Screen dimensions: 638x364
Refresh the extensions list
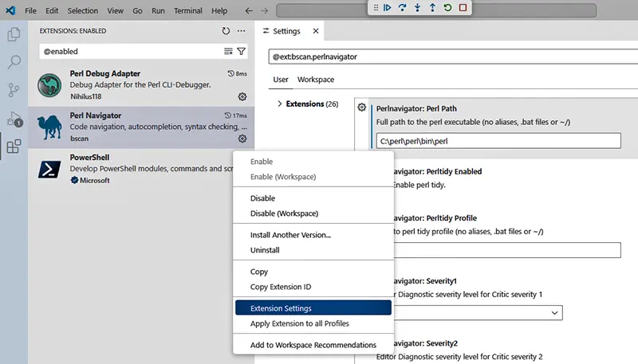point(226,31)
